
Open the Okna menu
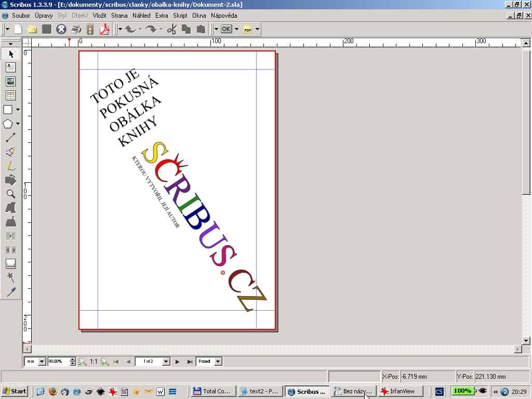[x=199, y=16]
